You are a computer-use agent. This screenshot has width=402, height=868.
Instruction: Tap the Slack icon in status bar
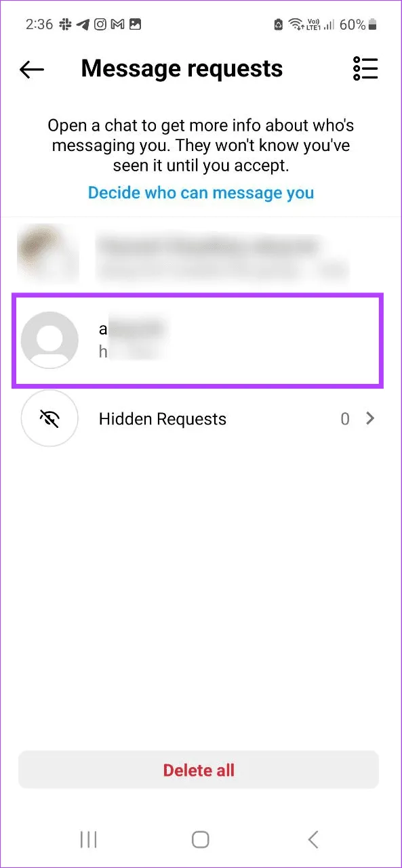(x=66, y=25)
